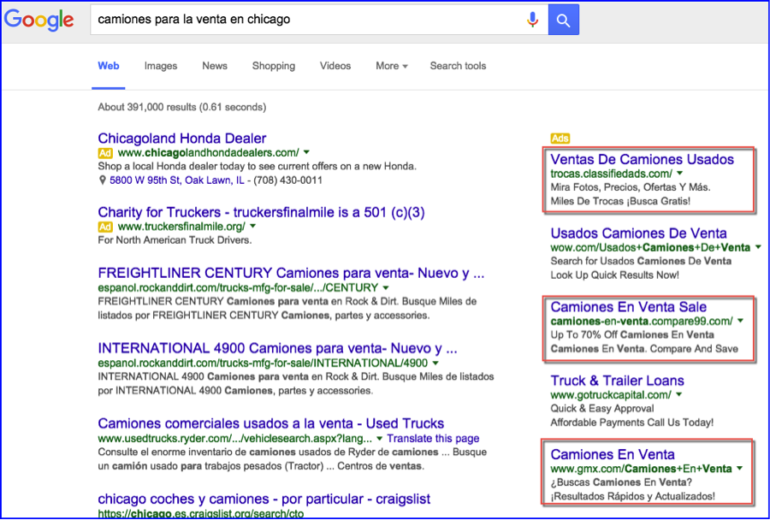Click Translate this page link

point(433,438)
